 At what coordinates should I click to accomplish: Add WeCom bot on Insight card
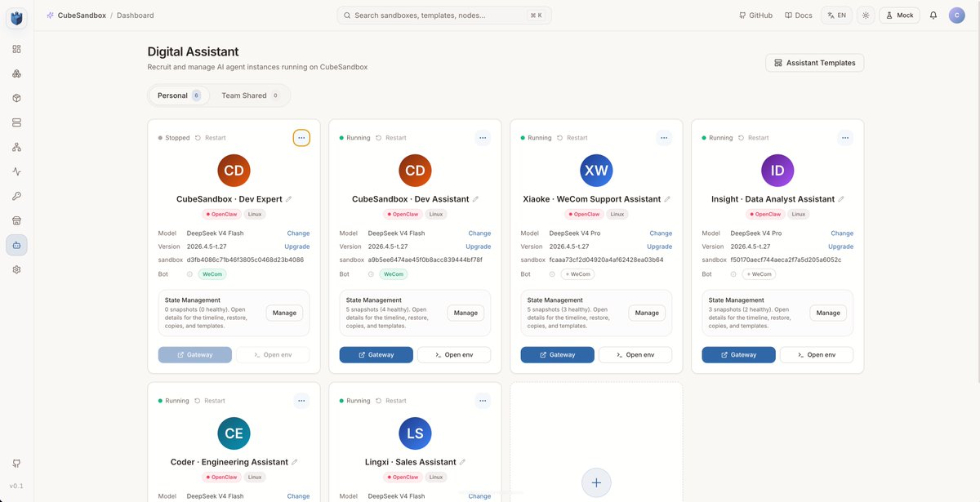click(759, 274)
